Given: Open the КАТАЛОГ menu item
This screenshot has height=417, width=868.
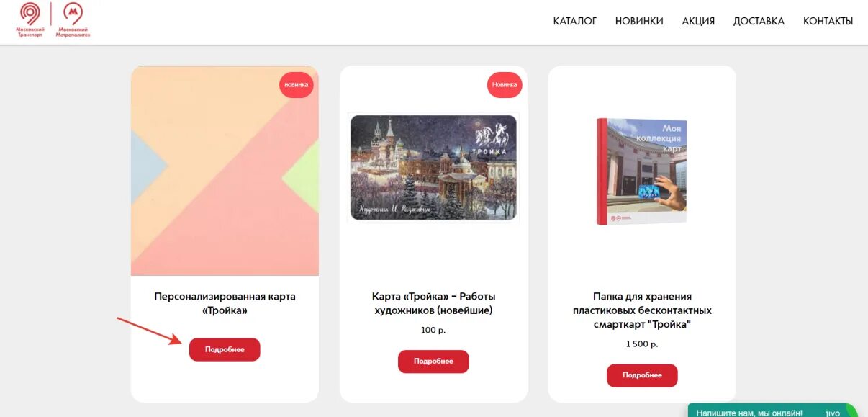Looking at the screenshot, I should pos(575,21).
